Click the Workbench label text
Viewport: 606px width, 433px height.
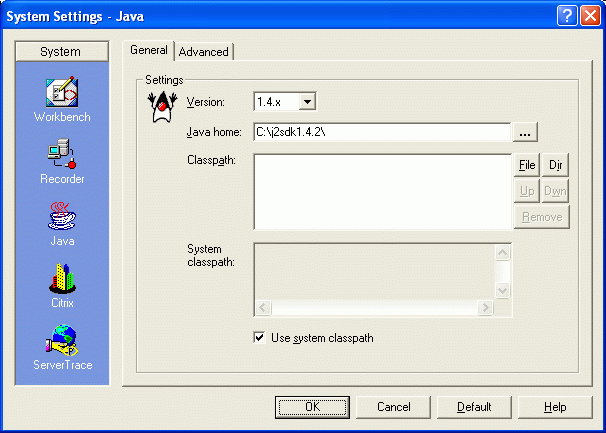click(62, 117)
